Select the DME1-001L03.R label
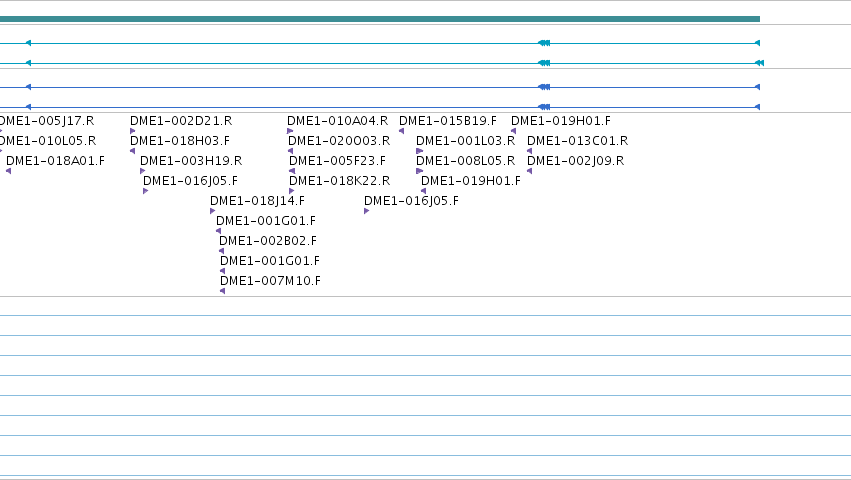This screenshot has height=480, width=851. pyautogui.click(x=465, y=141)
